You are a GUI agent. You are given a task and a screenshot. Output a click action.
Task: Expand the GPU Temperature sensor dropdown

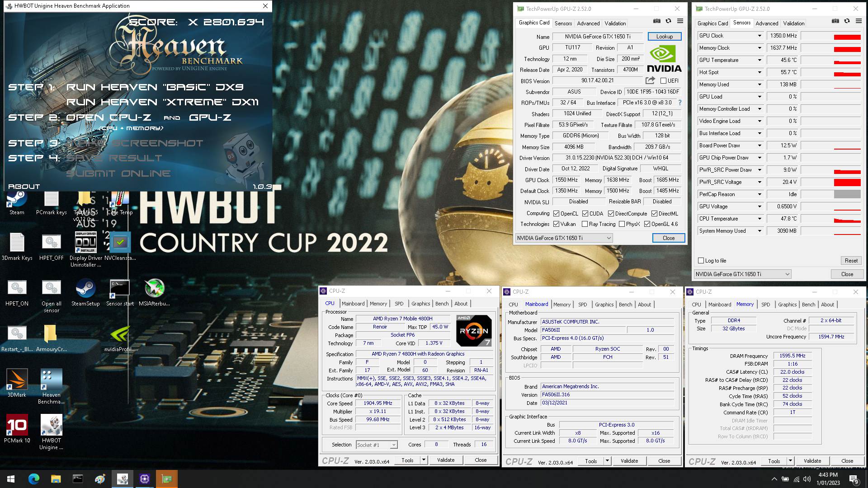click(x=759, y=60)
